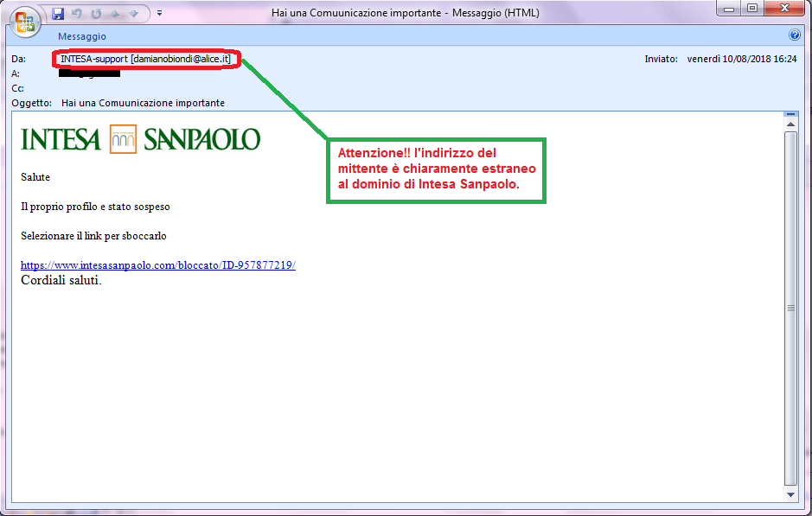Viewport: 812px width, 516px height.
Task: Click the 'Da:' field label
Action: point(19,59)
